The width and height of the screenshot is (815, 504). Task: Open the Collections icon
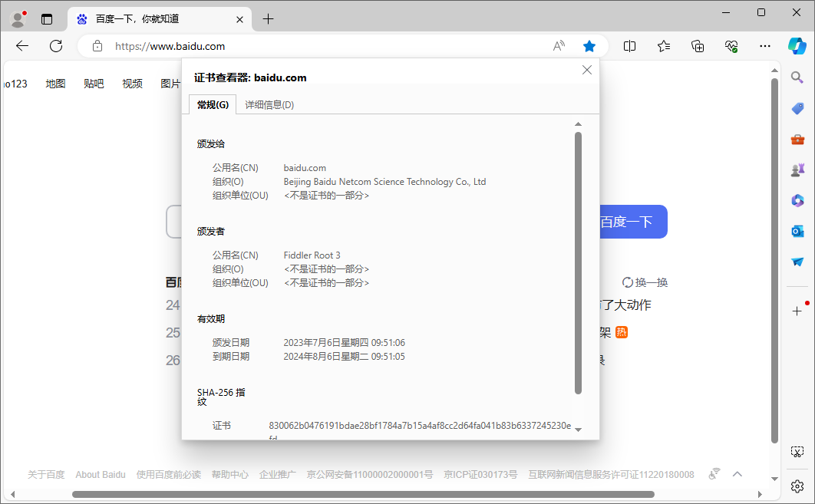click(x=698, y=46)
